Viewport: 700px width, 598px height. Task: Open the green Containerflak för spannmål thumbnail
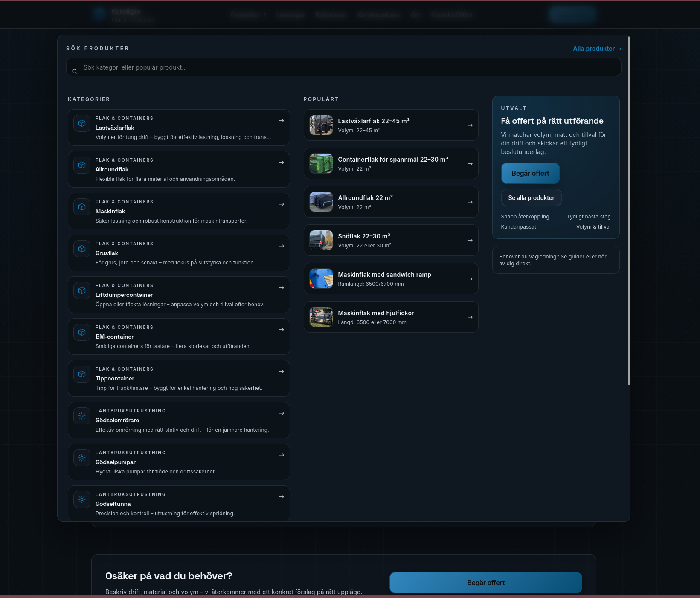click(321, 163)
